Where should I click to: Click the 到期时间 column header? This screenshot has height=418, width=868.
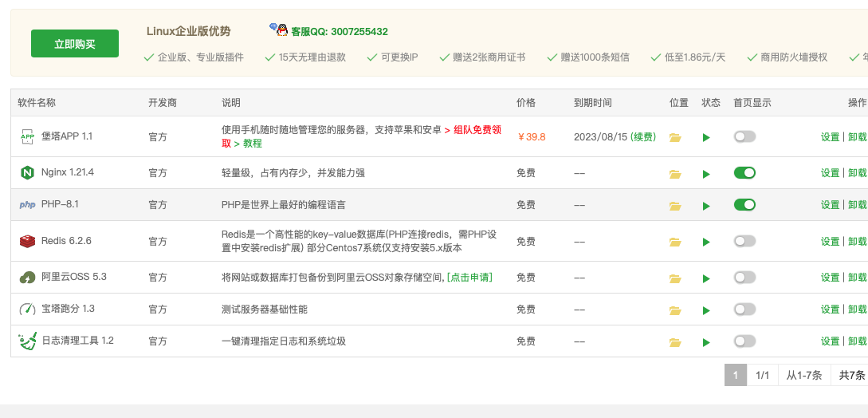point(593,103)
